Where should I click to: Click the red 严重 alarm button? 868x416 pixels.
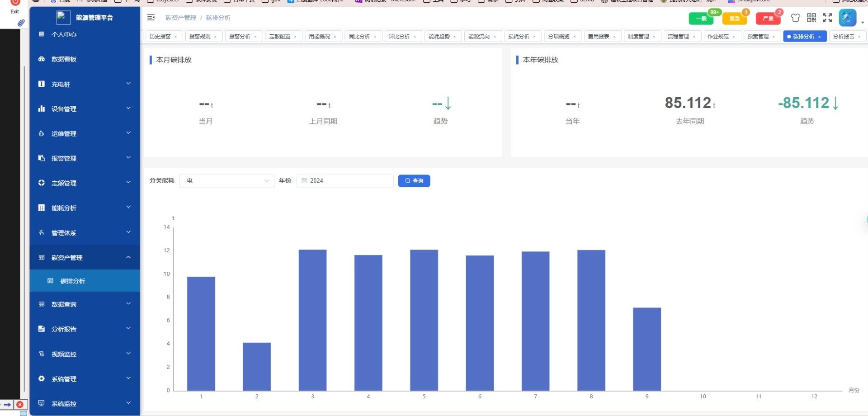click(768, 19)
